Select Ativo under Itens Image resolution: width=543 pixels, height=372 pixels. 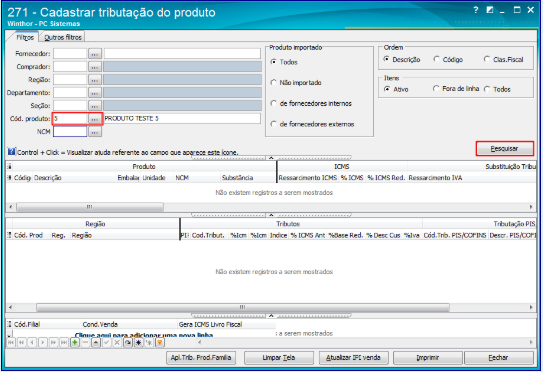coord(396,89)
